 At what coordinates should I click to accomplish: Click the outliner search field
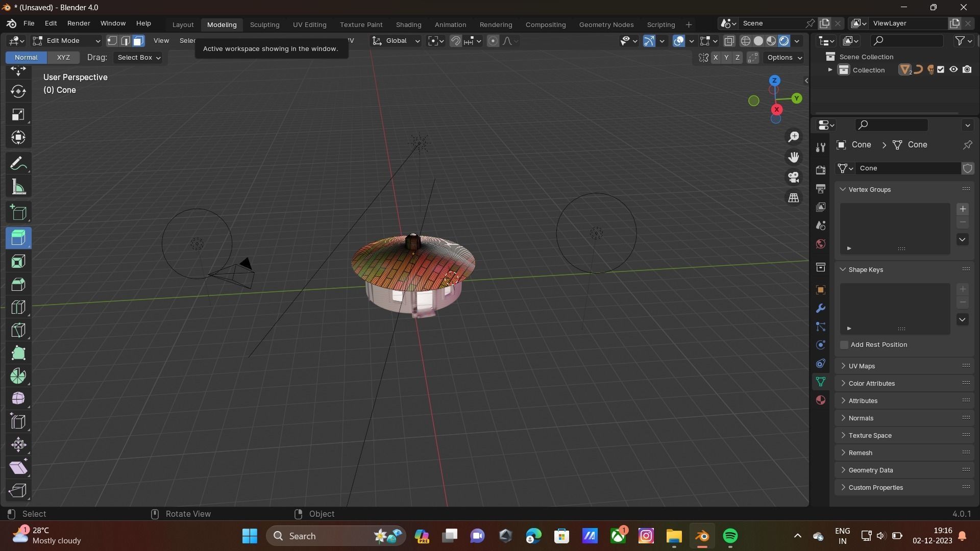(x=906, y=41)
